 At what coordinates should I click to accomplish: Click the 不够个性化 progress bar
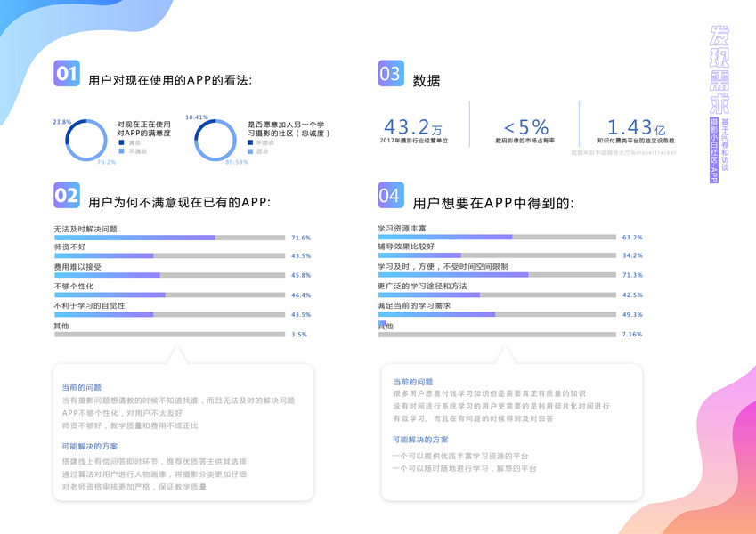(170, 295)
